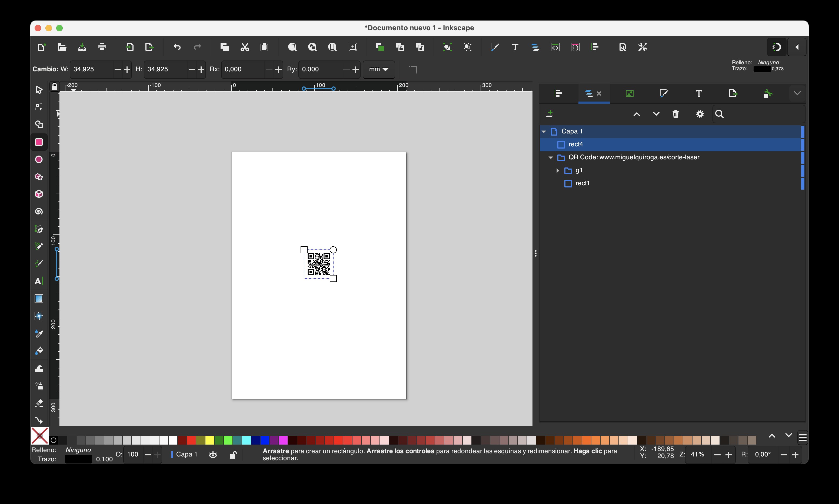Switch to Text and Font tab
The image size is (839, 504).
point(699,93)
